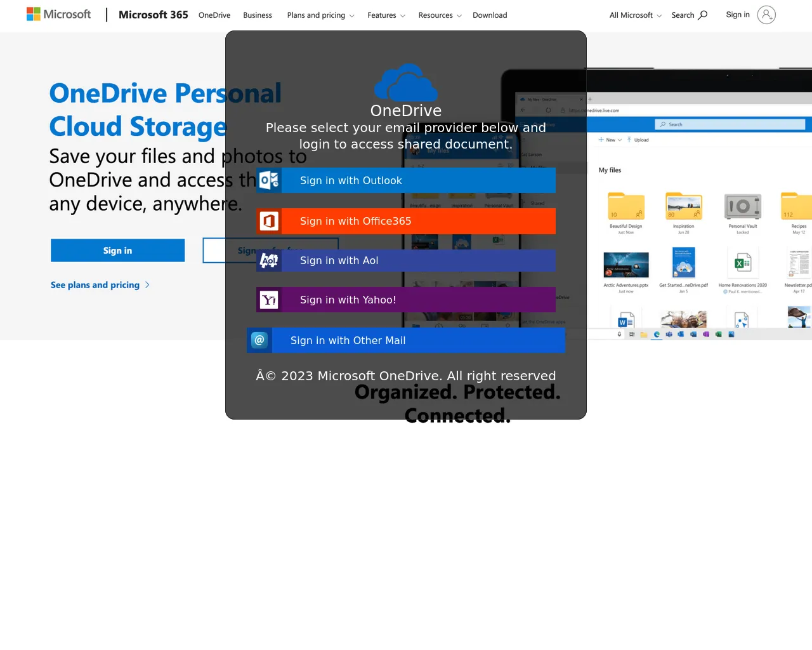This screenshot has height=650, width=812.
Task: Click the Microsoft 365 header link
Action: tap(154, 15)
